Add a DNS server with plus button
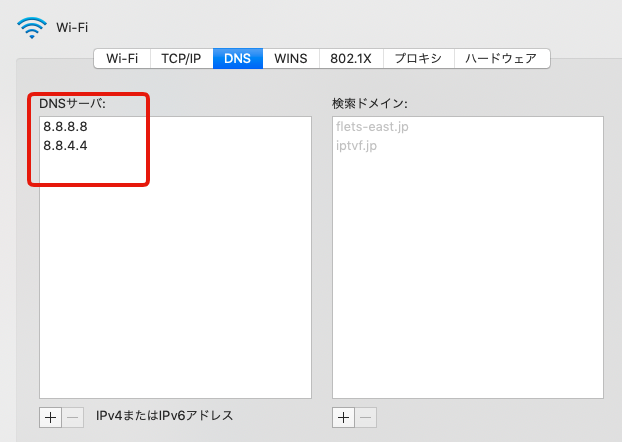622x442 pixels. (x=50, y=417)
